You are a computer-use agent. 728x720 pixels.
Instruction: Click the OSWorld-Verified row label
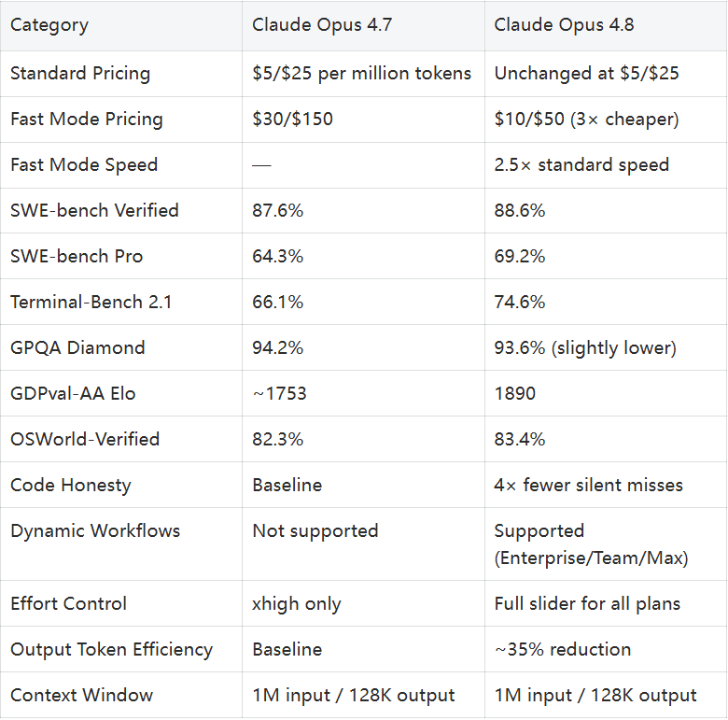coord(85,440)
